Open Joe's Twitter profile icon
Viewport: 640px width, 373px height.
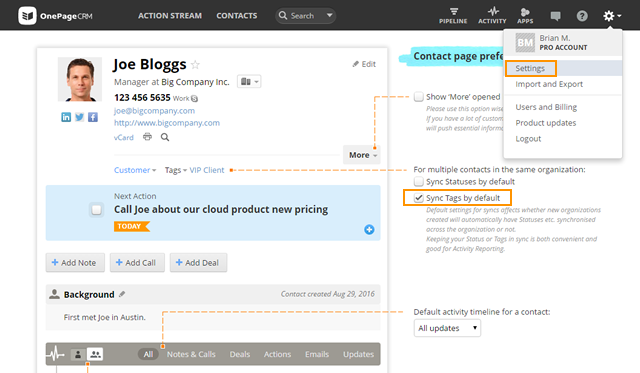[79, 117]
